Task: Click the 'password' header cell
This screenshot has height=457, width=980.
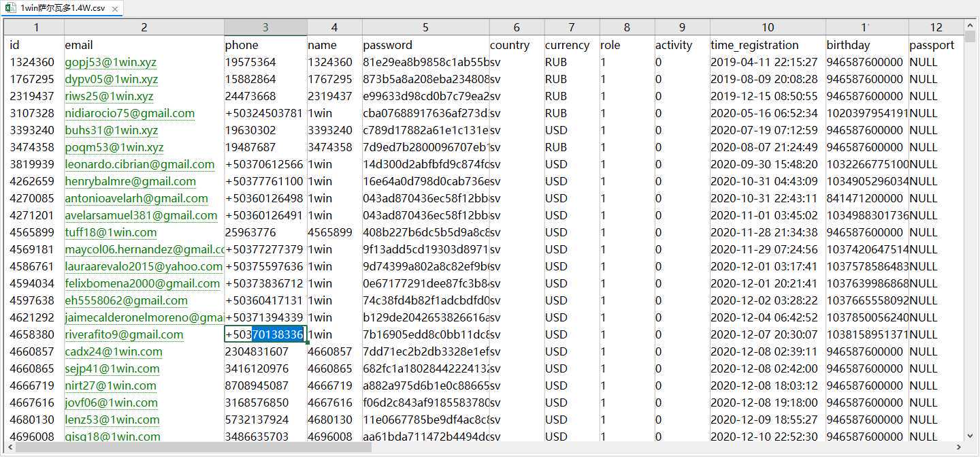Action: click(425, 45)
